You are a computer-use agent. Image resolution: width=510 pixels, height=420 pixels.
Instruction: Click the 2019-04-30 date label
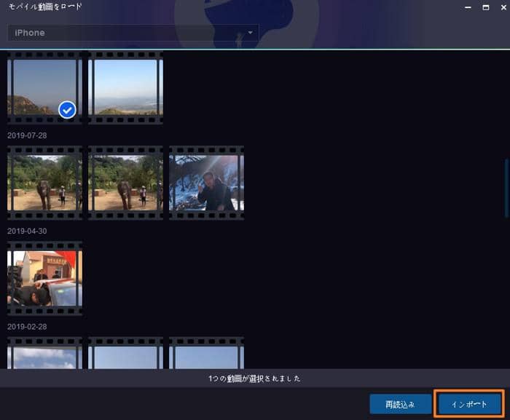pyautogui.click(x=27, y=231)
